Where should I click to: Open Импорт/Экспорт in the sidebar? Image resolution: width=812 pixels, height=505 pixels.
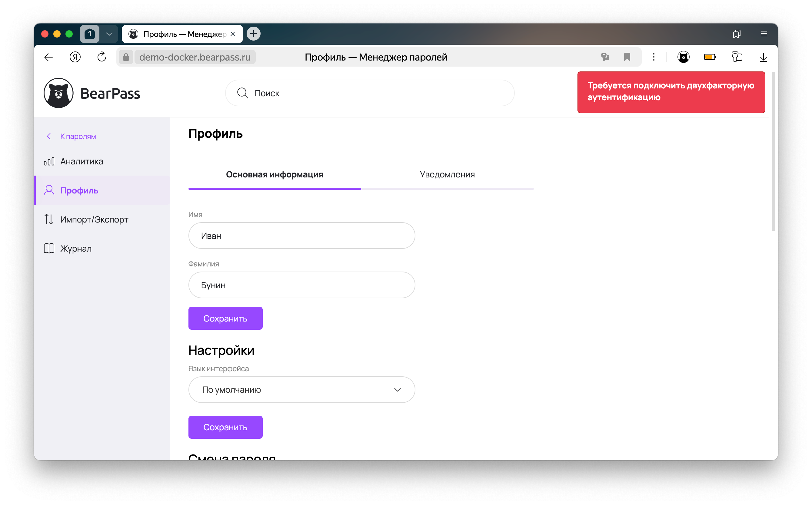pyautogui.click(x=94, y=219)
